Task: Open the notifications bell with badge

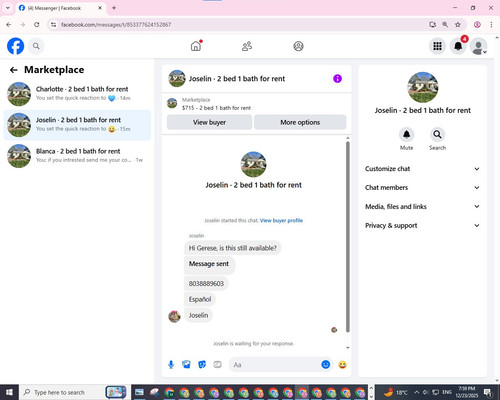Action: 458,46
